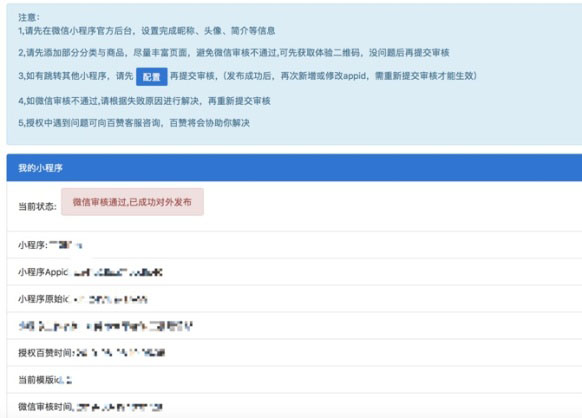
Task: Click note 2 about 添加部分分类与商品
Action: click(234, 53)
